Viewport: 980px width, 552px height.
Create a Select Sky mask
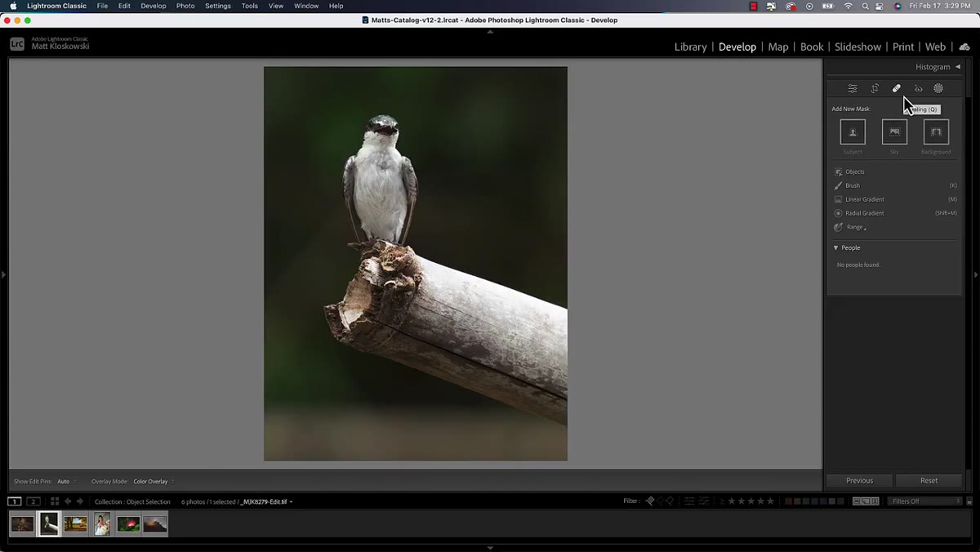(x=894, y=132)
